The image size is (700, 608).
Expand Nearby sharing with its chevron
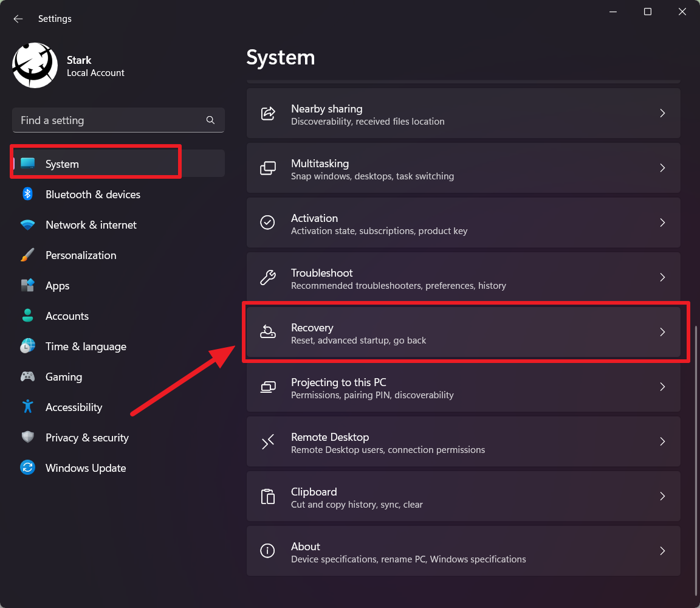point(662,114)
